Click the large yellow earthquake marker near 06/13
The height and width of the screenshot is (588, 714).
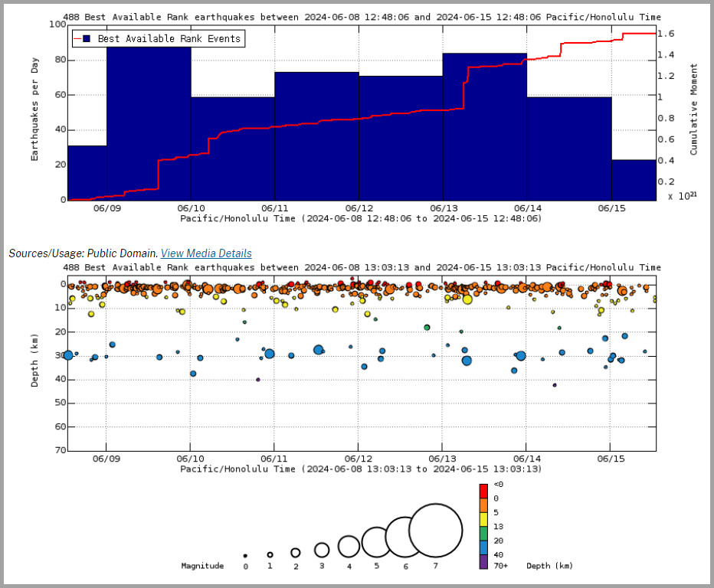tap(467, 299)
